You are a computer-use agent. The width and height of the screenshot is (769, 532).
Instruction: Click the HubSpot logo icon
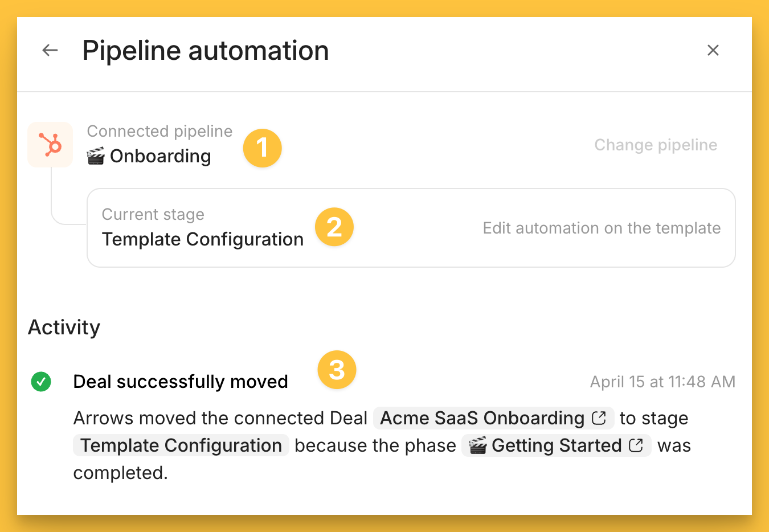coord(50,145)
